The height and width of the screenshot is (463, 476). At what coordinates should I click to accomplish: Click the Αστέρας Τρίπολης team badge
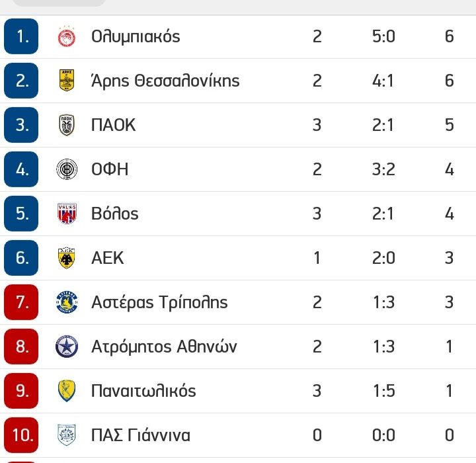pyautogui.click(x=67, y=302)
